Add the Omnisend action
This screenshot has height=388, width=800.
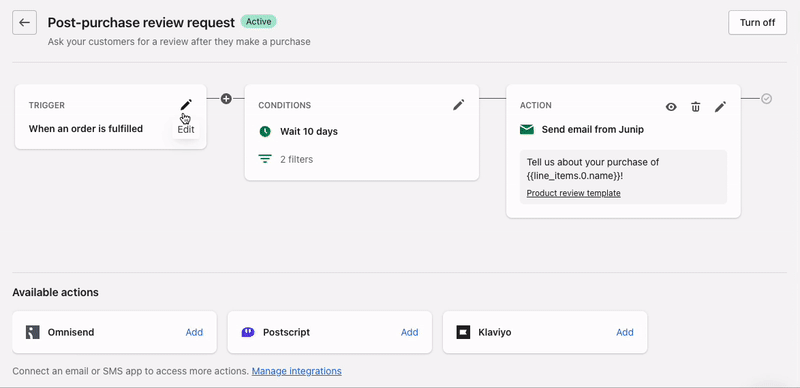(194, 332)
